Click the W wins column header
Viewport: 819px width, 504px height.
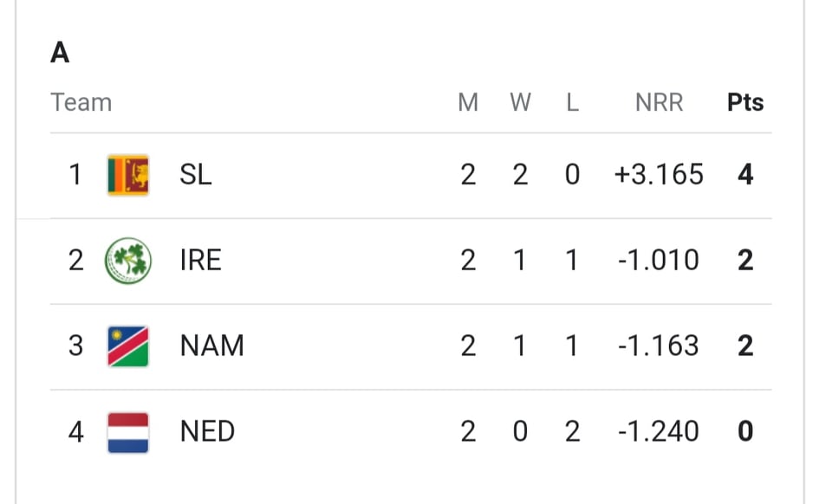pos(520,102)
